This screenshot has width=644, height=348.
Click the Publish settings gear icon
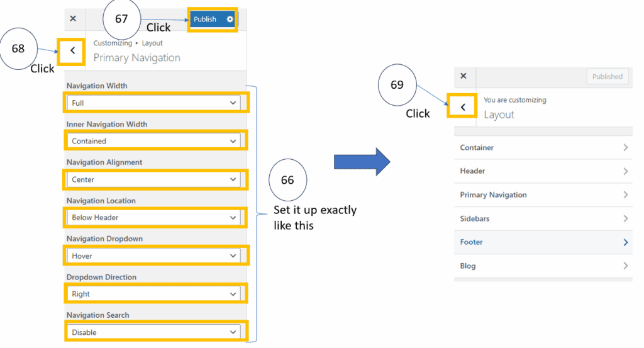click(x=230, y=20)
